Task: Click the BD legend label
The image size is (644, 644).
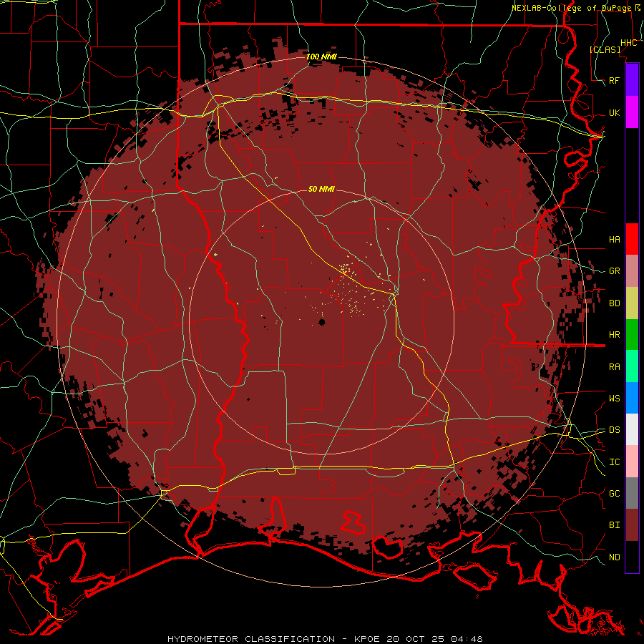Action: 614,303
